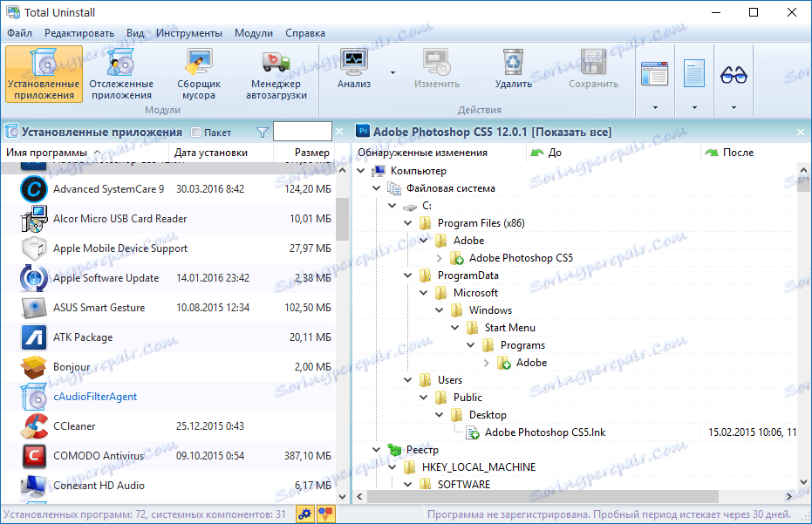
Task: Open dropdown under document view icon
Action: 694,108
